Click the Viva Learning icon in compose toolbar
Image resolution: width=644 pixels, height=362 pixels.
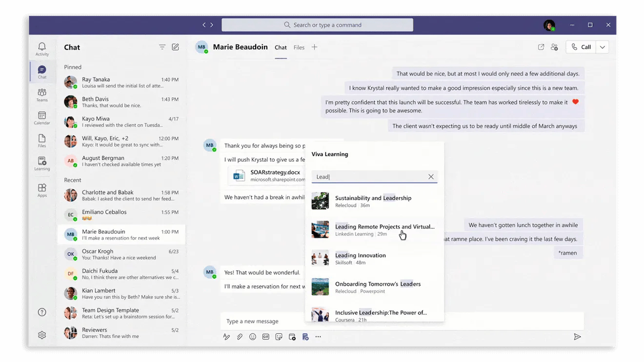(305, 337)
